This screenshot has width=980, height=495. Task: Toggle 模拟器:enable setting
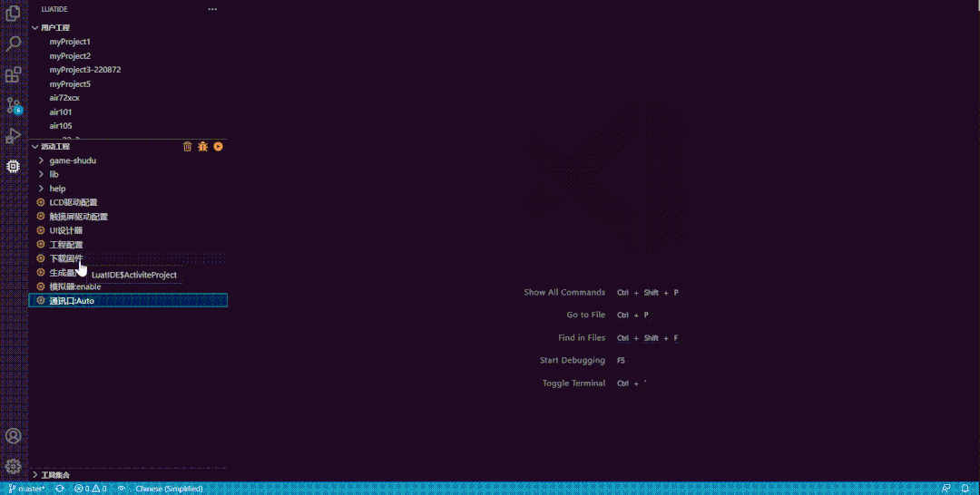[75, 286]
